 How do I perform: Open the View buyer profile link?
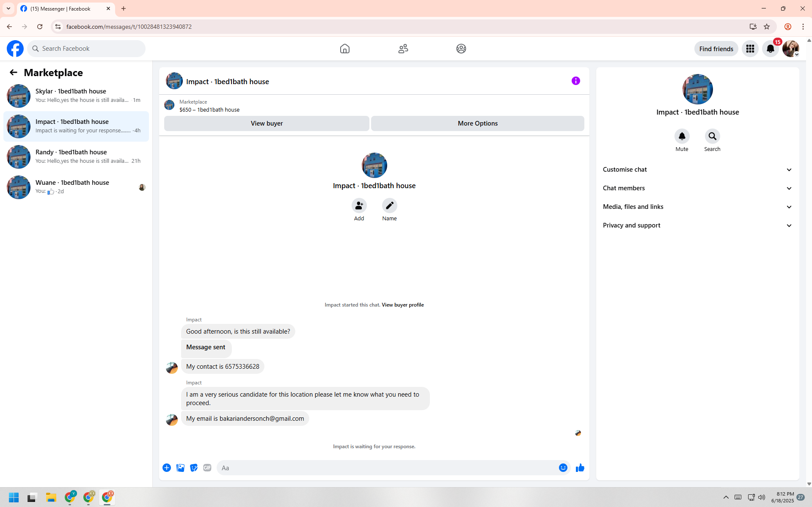coord(403,305)
